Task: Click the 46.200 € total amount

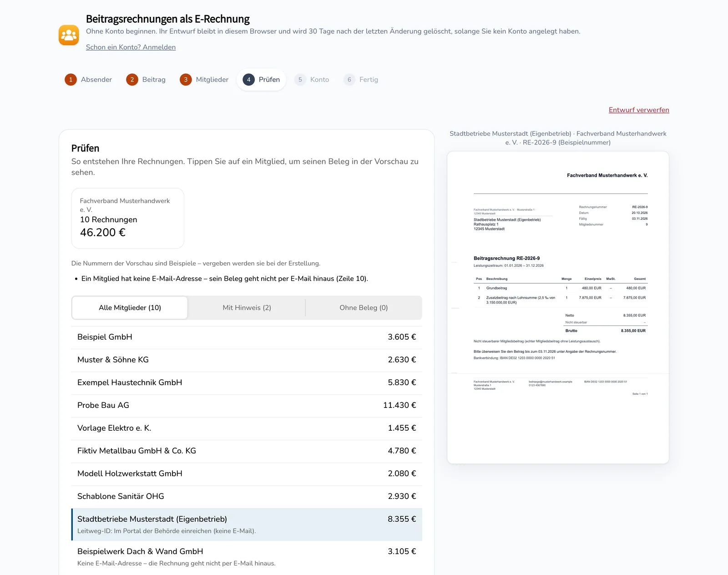Action: point(103,233)
